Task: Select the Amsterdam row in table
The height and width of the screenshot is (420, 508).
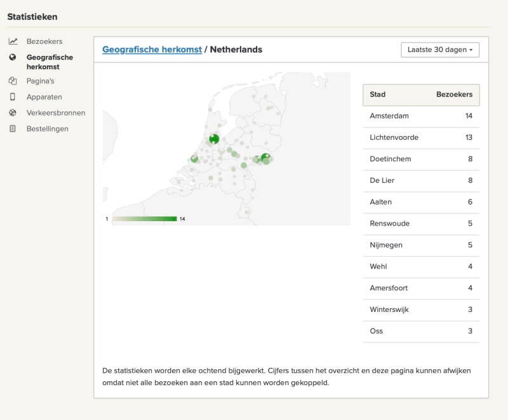Action: [421, 116]
